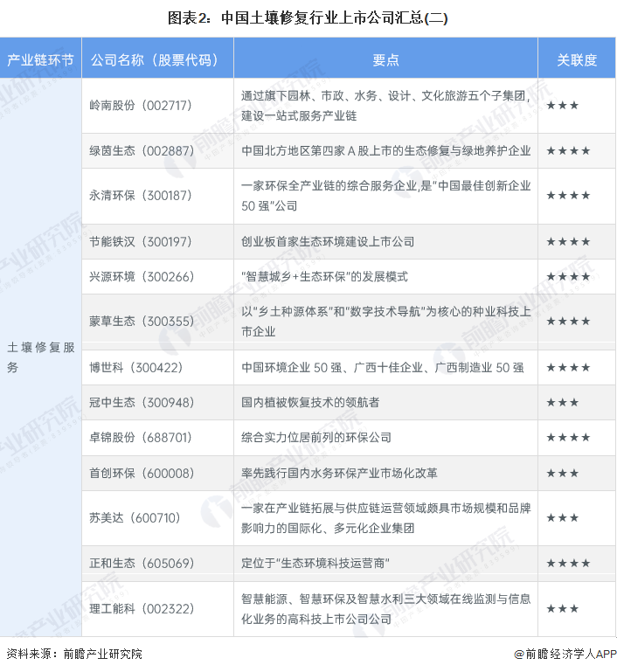Click the four-star rating for 博世科
This screenshot has height=672, width=617.
568,368
